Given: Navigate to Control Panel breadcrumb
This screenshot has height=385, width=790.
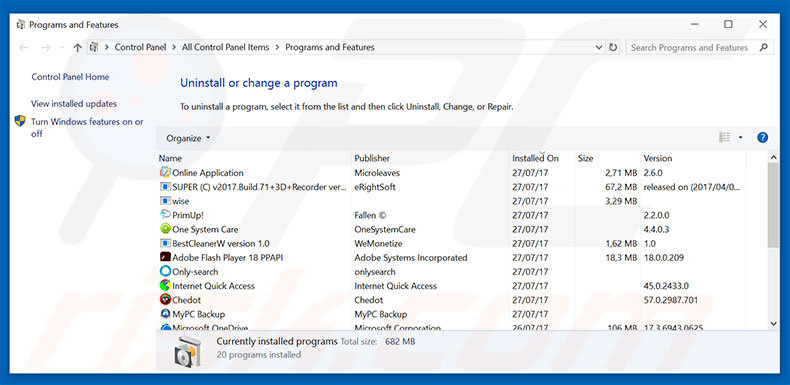Looking at the screenshot, I should click(140, 47).
